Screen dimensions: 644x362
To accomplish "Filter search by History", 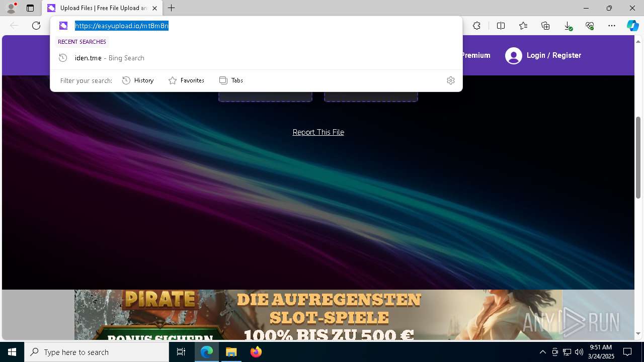I will (x=138, y=80).
